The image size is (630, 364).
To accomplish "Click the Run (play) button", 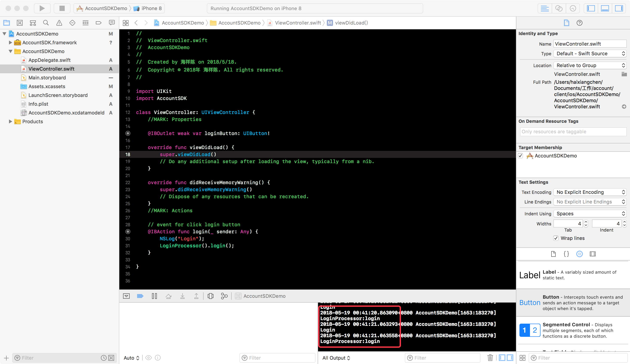I will click(42, 8).
